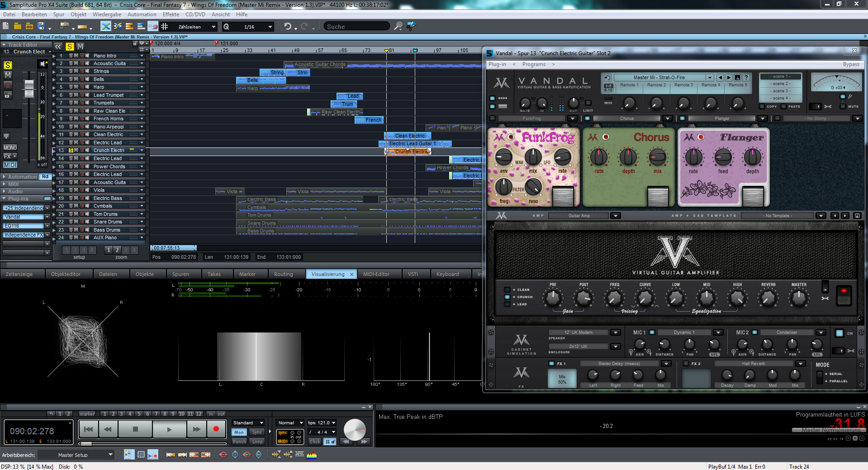Toggle global Mute button above track list
Viewport: 868px width, 470px height.
point(80,46)
